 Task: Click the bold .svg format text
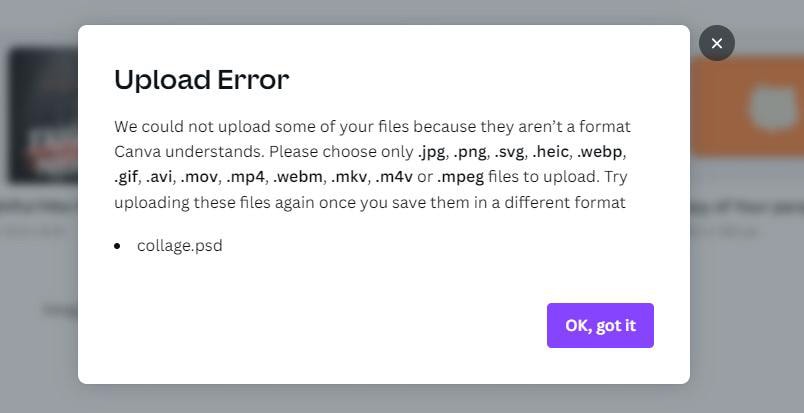tap(509, 152)
